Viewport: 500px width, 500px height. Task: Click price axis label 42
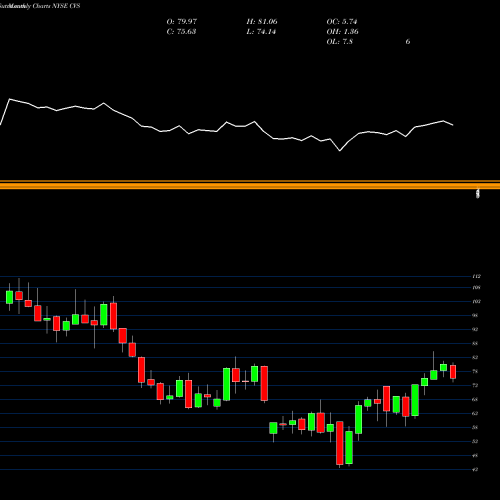[476, 469]
